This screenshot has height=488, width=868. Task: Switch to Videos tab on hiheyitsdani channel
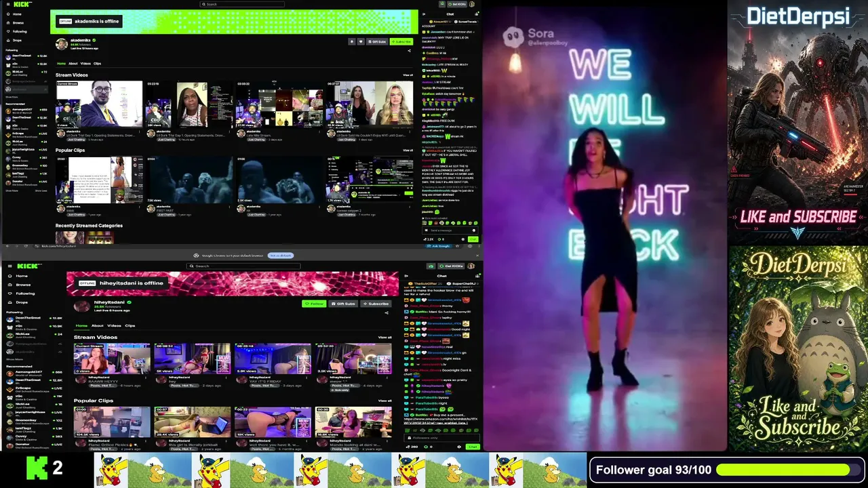pos(114,325)
